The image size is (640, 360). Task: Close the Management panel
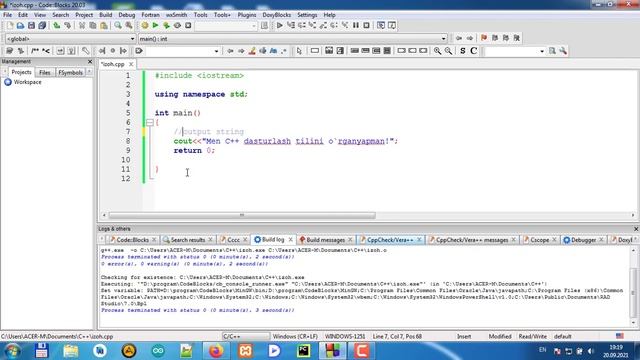point(90,61)
